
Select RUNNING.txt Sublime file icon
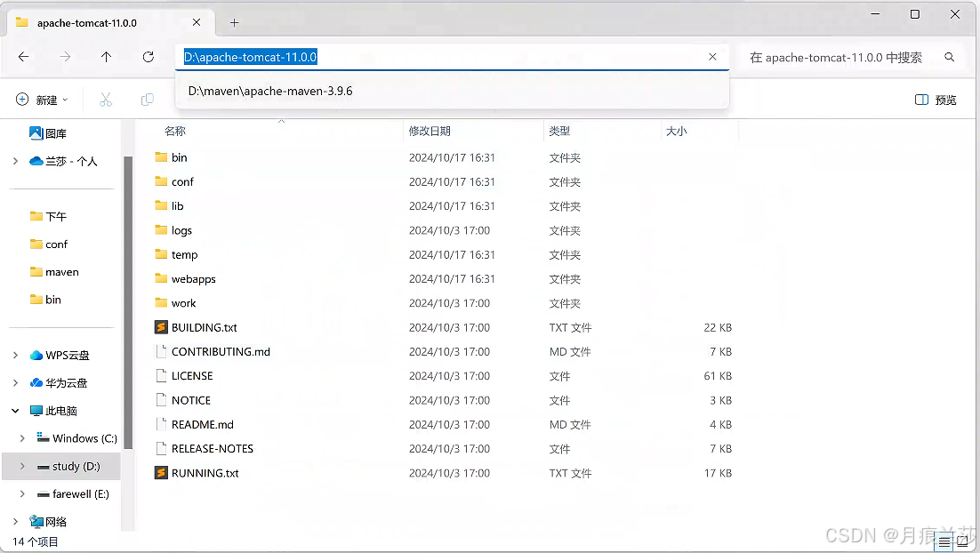pyautogui.click(x=161, y=472)
